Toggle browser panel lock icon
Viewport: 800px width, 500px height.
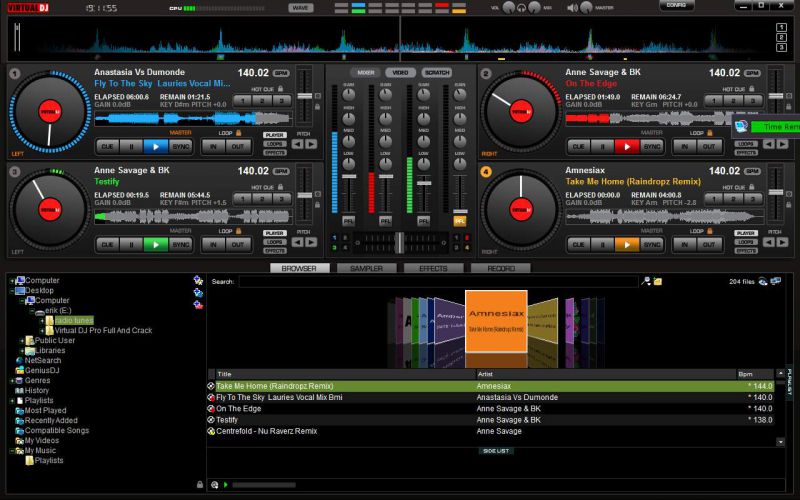tap(200, 485)
